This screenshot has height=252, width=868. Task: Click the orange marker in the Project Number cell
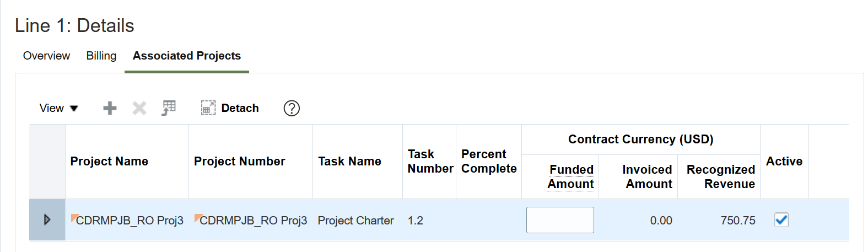198,217
